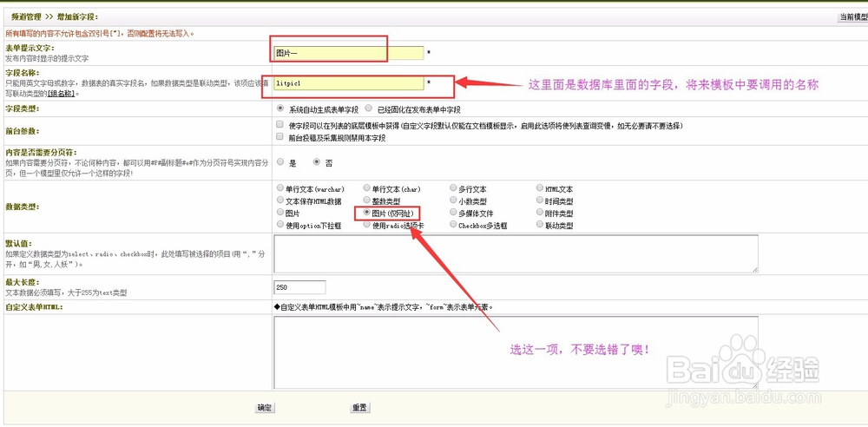The width and height of the screenshot is (868, 427).
Task: Click the 文本数据必须填写 hint text
Action: (x=67, y=292)
